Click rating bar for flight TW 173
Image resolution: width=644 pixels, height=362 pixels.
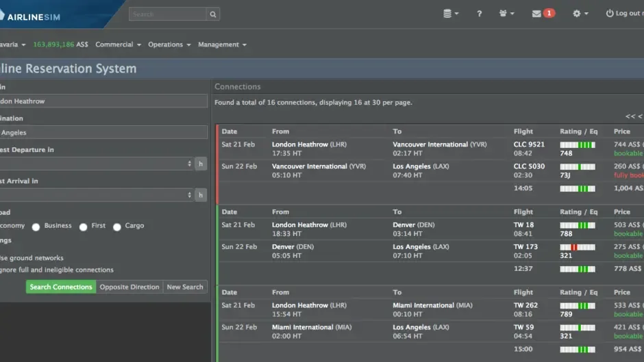(x=578, y=247)
